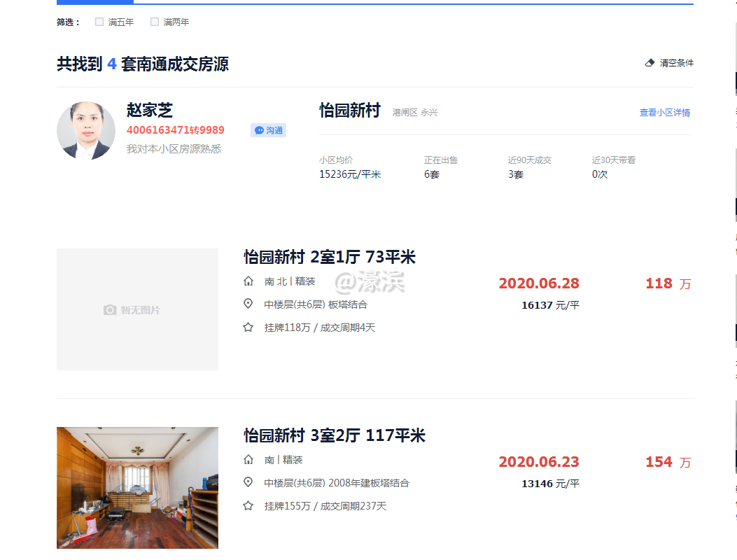Select the highlighted blue tab at the top
The width and height of the screenshot is (737, 560).
coord(95,2)
